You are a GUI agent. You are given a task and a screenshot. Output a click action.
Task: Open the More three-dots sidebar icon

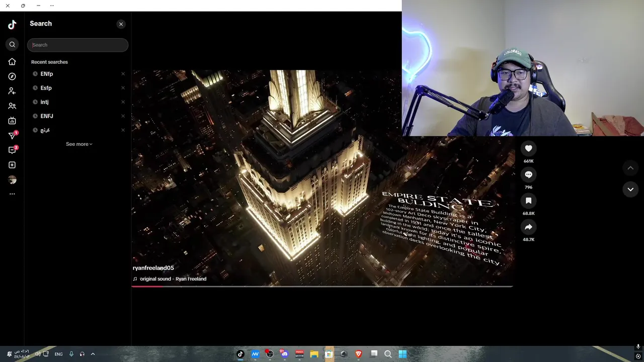click(12, 194)
